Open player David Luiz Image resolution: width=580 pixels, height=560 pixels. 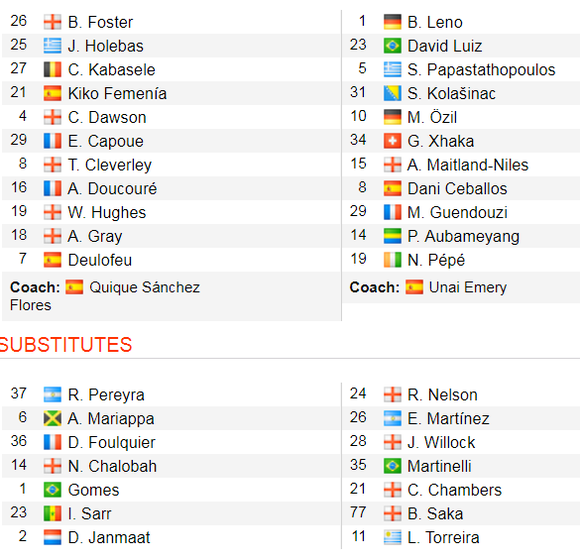click(445, 46)
